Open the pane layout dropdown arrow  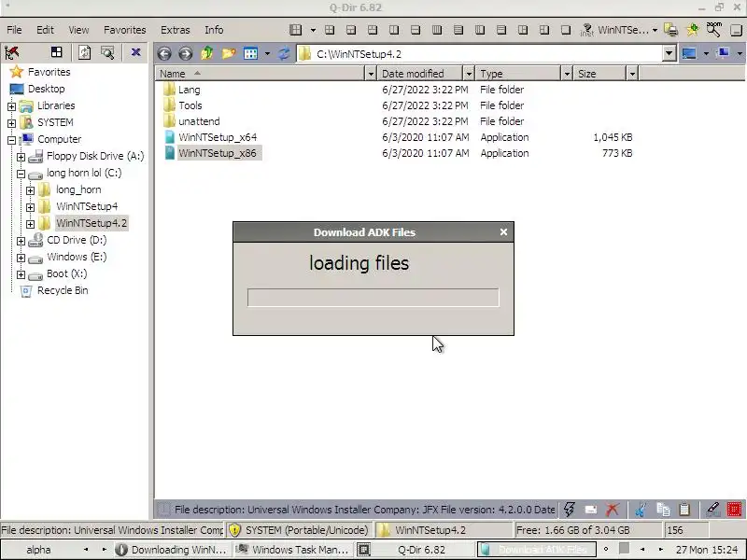coord(313,30)
